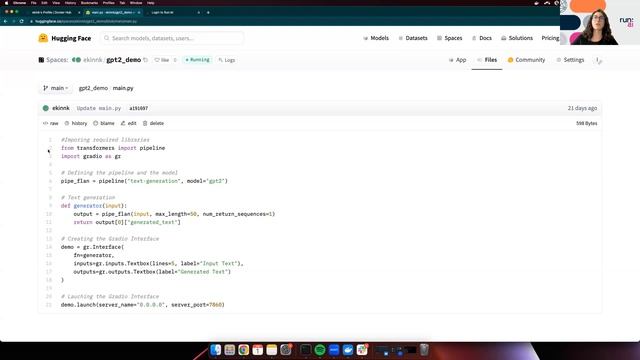Image resolution: width=640 pixels, height=360 pixels.
Task: Click the Running status badge
Action: click(x=197, y=60)
